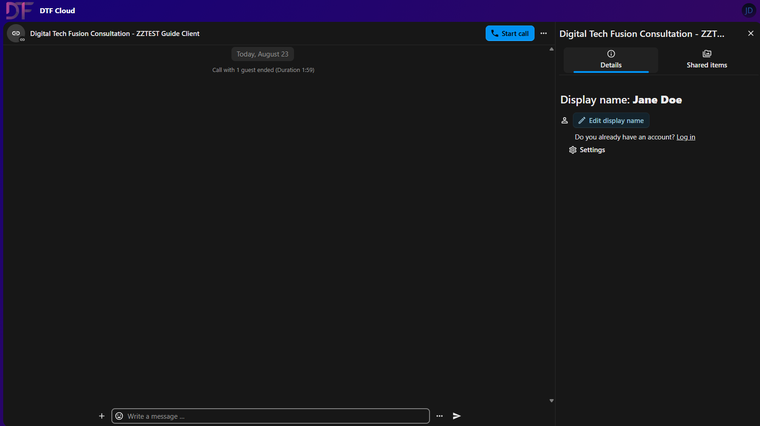Click the Today, August 23 date label

point(262,54)
